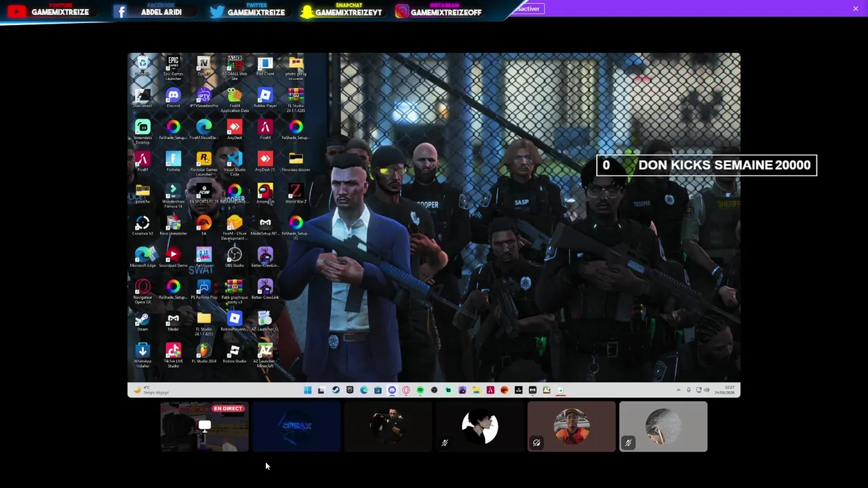
Task: Launch Riot Client from the desktop
Action: coord(265,66)
